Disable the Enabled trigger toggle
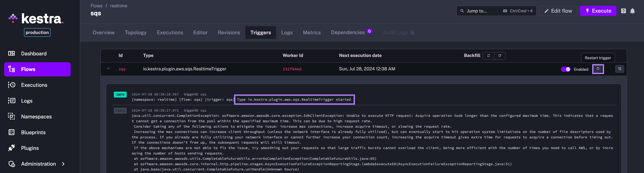This screenshot has height=173, width=644. pyautogui.click(x=566, y=69)
